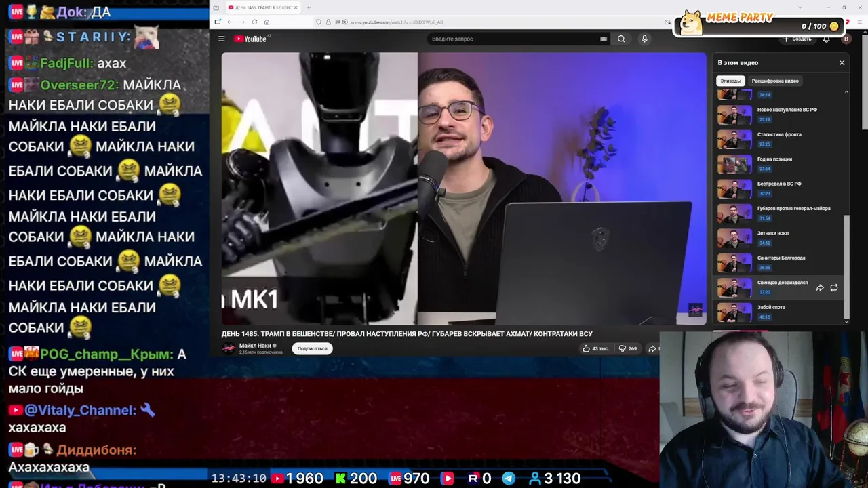Viewport: 868px width, 488px height.
Task: Switch to the Эпизоды tab
Action: point(730,81)
